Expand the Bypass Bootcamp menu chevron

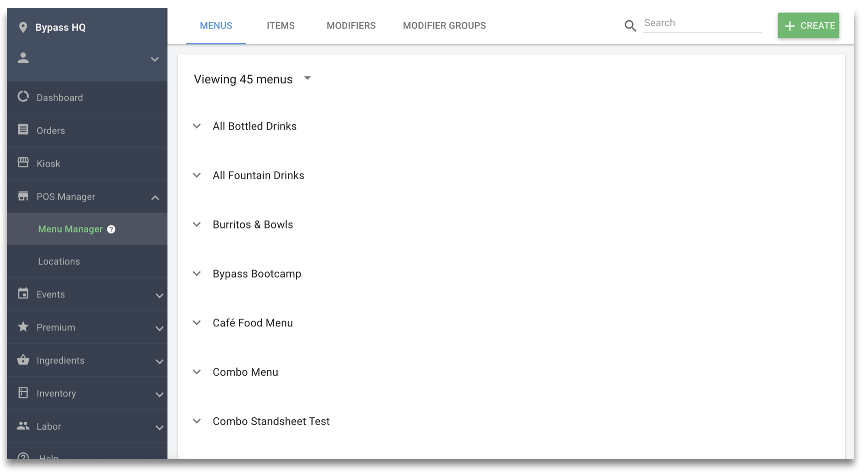197,273
